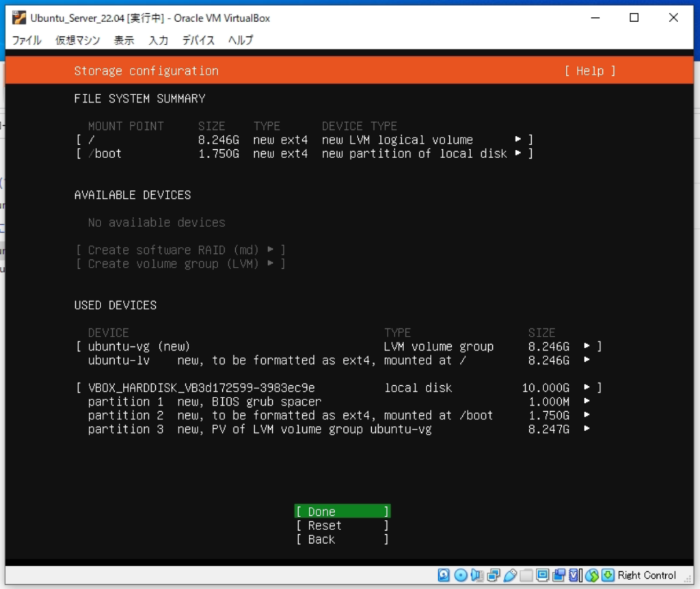700x589 pixels.
Task: Click the 10.000G local disk size
Action: (546, 388)
